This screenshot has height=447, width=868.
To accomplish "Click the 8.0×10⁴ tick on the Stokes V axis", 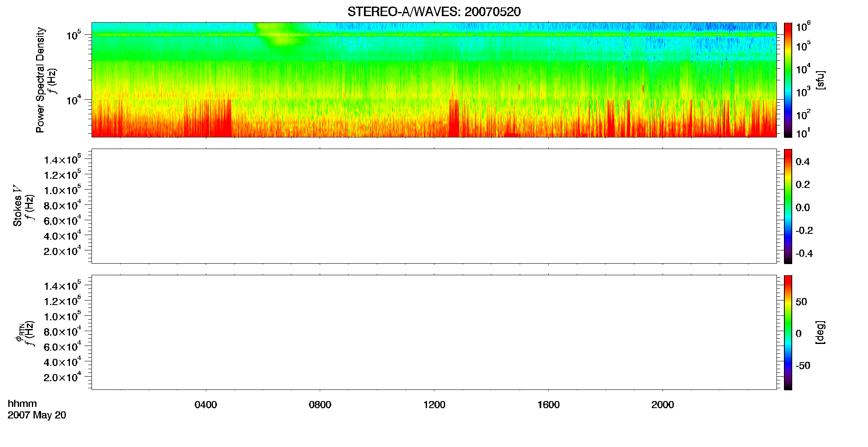I will tap(63, 205).
